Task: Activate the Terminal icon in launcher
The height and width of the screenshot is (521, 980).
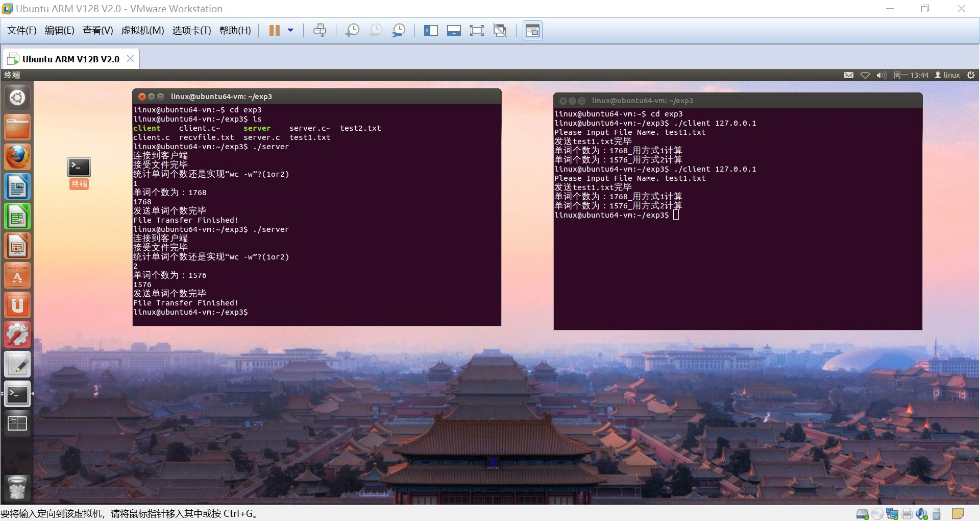Action: 17,394
